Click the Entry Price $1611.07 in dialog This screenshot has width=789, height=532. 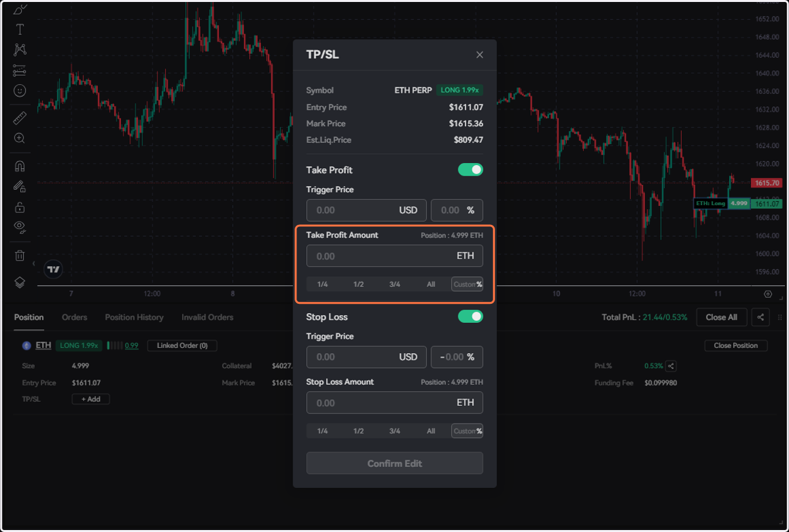click(x=466, y=107)
